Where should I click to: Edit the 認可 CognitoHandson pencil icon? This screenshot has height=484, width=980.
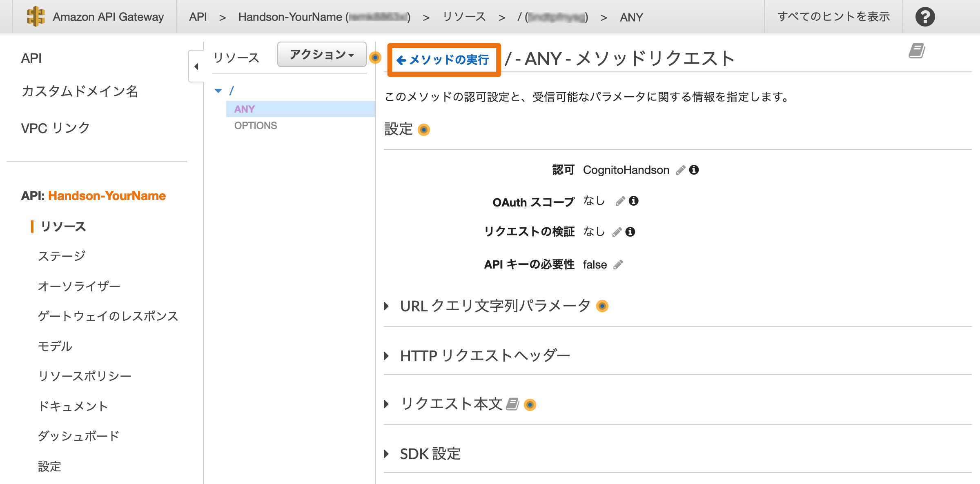(x=680, y=170)
